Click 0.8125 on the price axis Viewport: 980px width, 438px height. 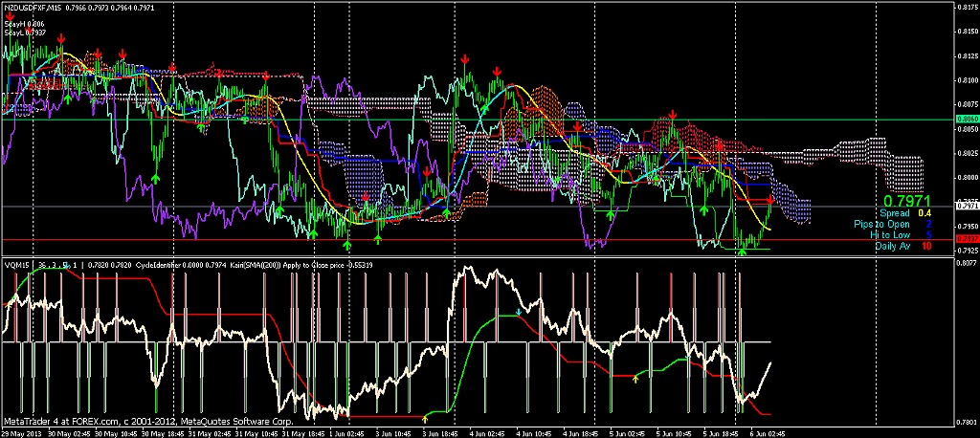pos(967,55)
